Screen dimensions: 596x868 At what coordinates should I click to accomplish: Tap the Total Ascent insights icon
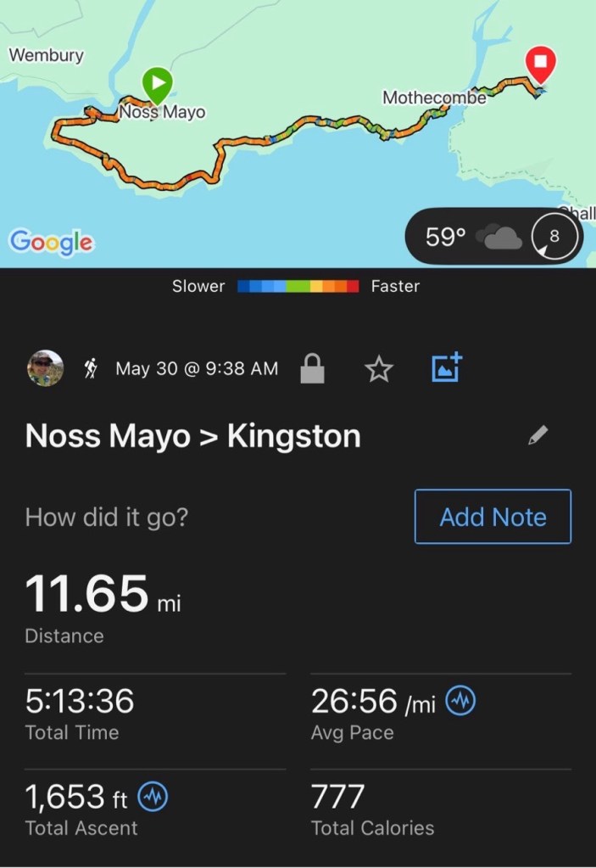click(x=153, y=797)
